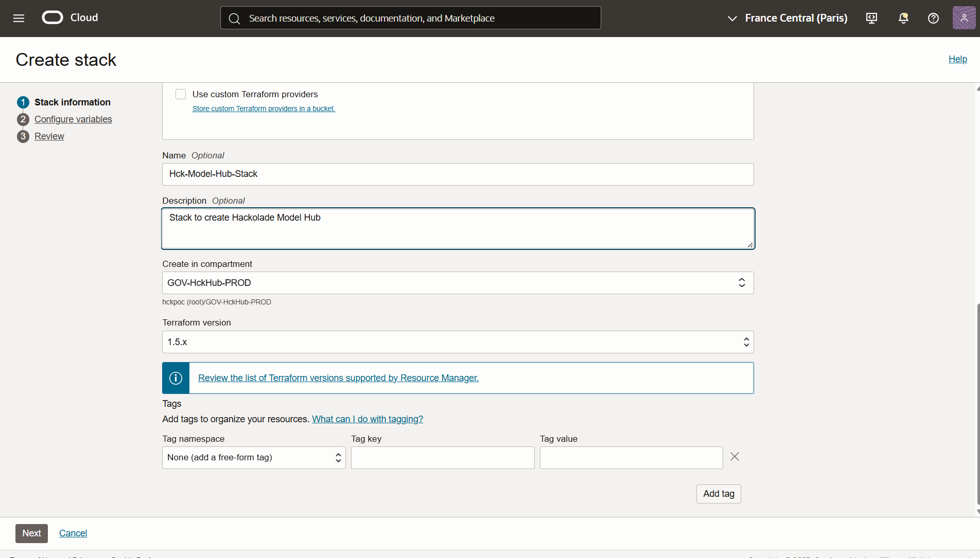This screenshot has height=558, width=980.
Task: Open the Tag namespace dropdown
Action: pos(338,457)
